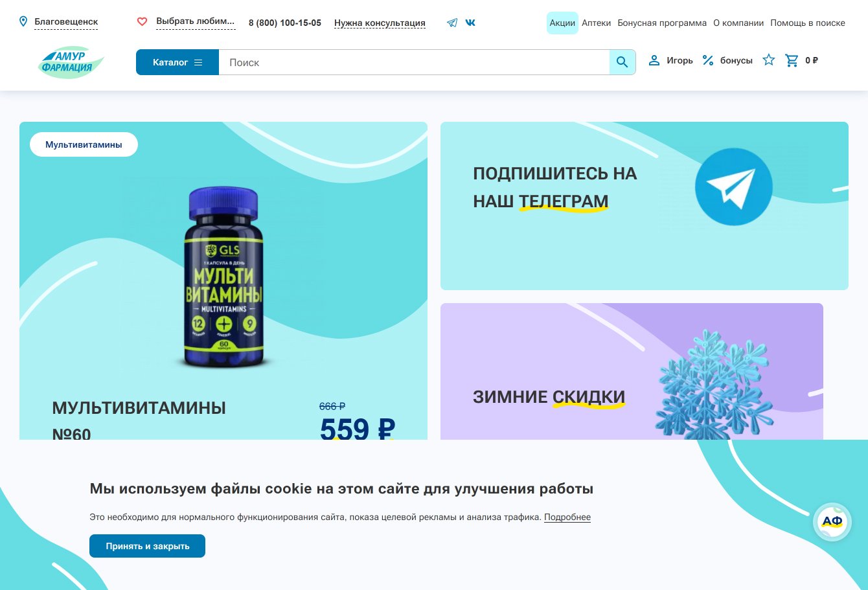Image resolution: width=868 pixels, height=590 pixels.
Task: Open the Акции menu item
Action: pyautogui.click(x=562, y=23)
